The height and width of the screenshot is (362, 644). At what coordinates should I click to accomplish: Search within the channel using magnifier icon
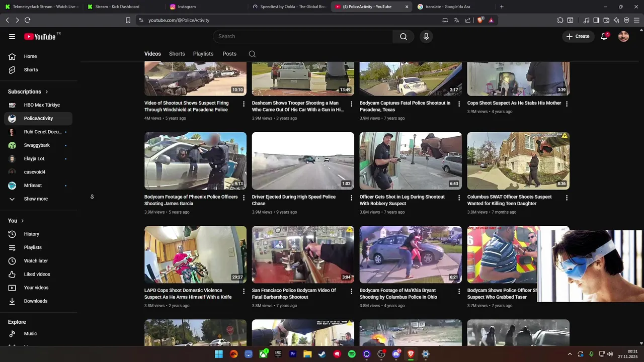pyautogui.click(x=252, y=54)
